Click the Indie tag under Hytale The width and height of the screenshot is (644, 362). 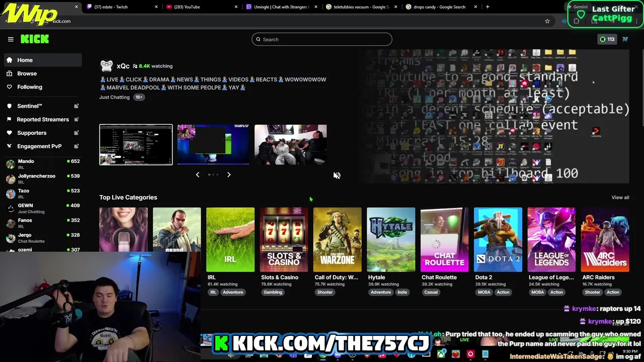[403, 292]
